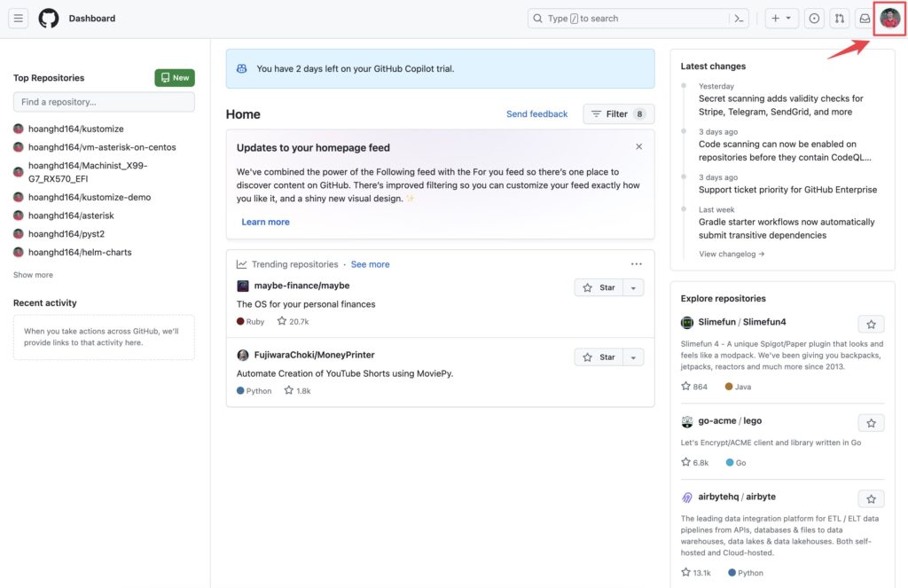Viewport: 908px width, 588px height.
Task: Click the trending graph icon beside Trending repositories
Action: [241, 264]
